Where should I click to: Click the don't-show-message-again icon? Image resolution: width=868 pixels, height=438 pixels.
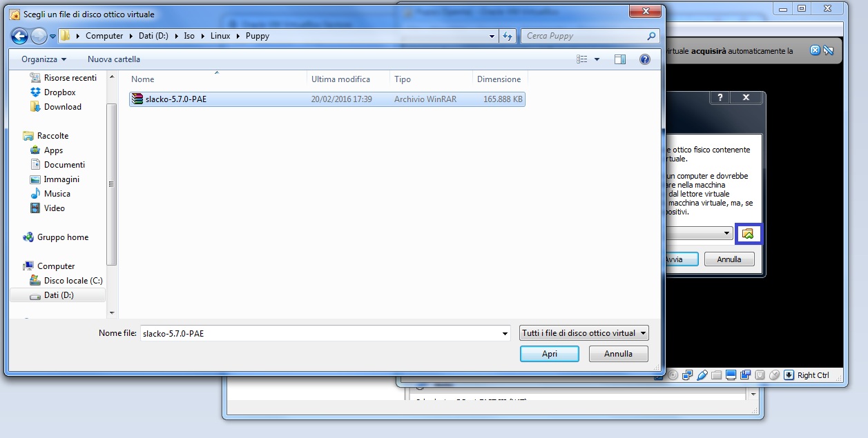pos(829,50)
